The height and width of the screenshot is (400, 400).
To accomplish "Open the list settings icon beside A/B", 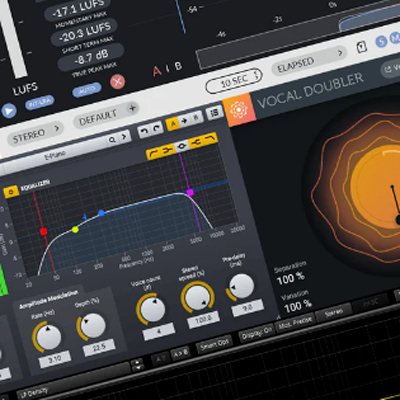I will point(215,113).
